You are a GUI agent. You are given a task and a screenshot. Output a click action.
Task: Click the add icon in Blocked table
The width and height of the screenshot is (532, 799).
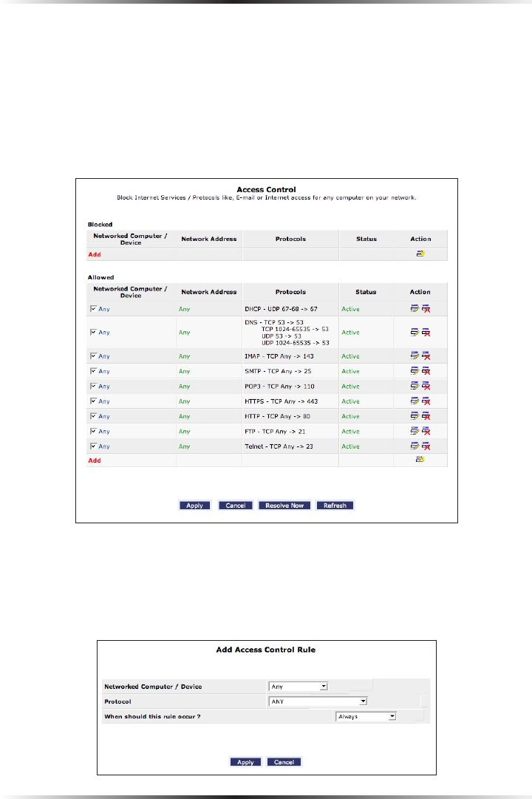click(420, 254)
